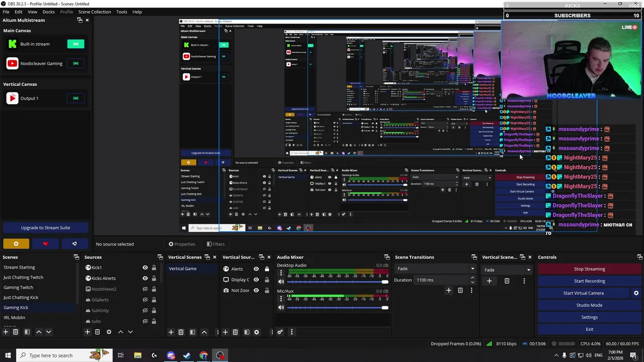
Task: Click the Aitum red heart donate button
Action: tap(45, 244)
